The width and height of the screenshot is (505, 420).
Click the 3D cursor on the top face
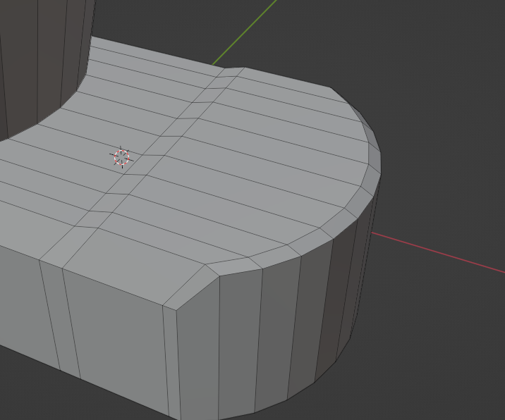point(121,157)
